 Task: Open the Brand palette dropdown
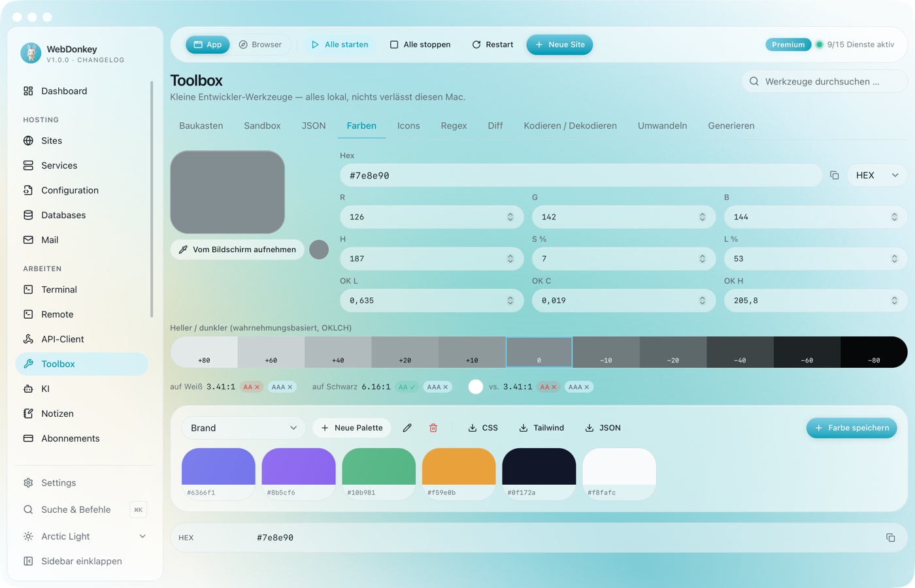tap(243, 428)
